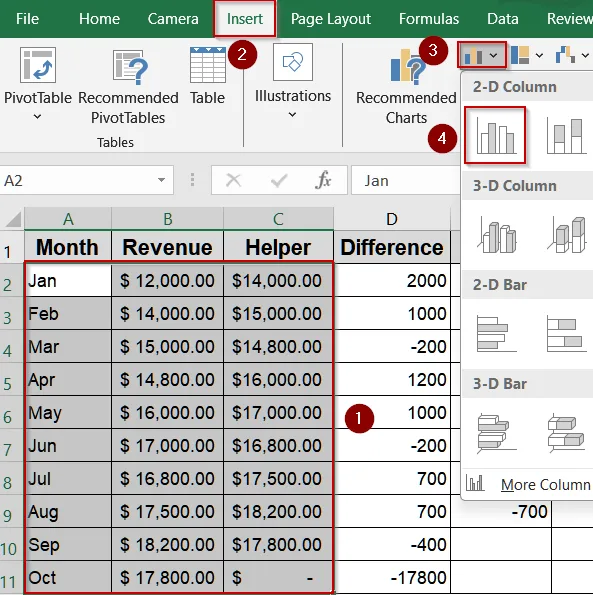Select the 1200 difference cell
The image size is (593, 595).
(392, 379)
